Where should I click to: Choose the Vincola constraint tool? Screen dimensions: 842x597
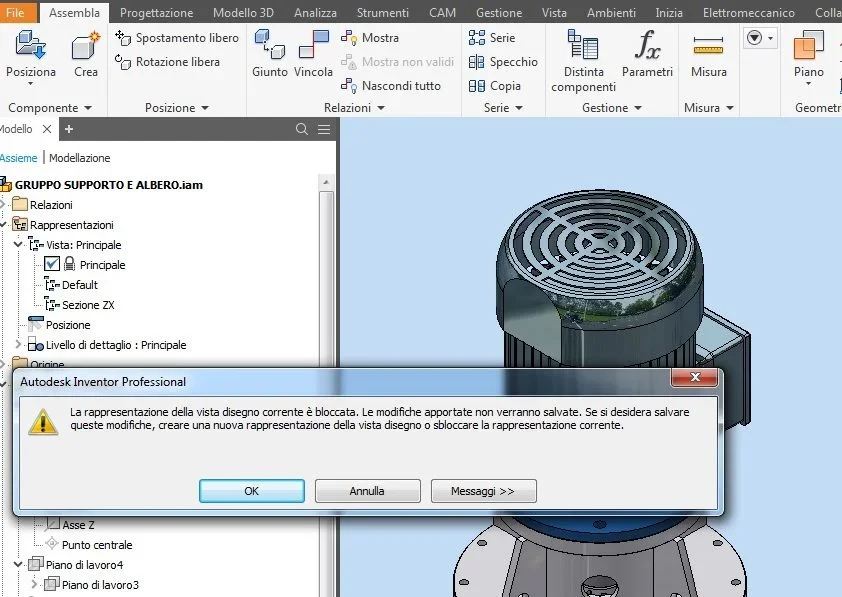tap(314, 54)
